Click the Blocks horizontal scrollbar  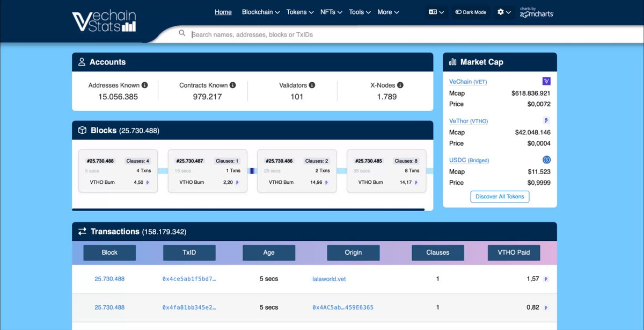coord(248,210)
